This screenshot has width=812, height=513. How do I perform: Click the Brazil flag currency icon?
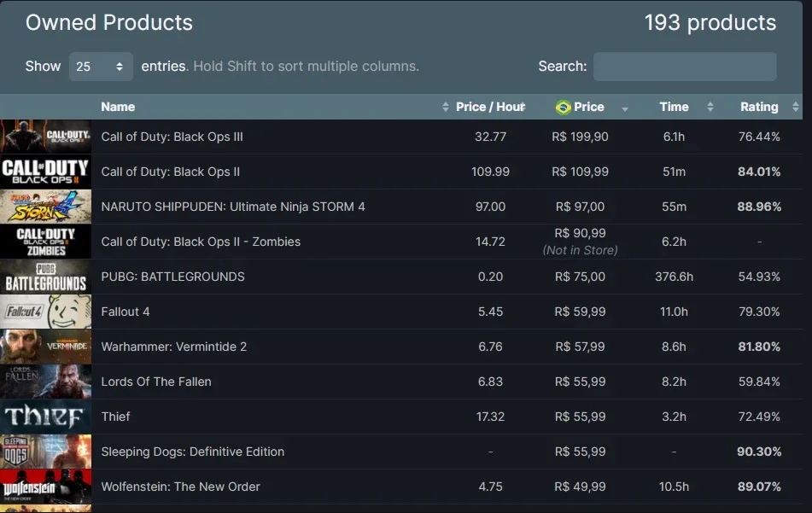click(563, 108)
